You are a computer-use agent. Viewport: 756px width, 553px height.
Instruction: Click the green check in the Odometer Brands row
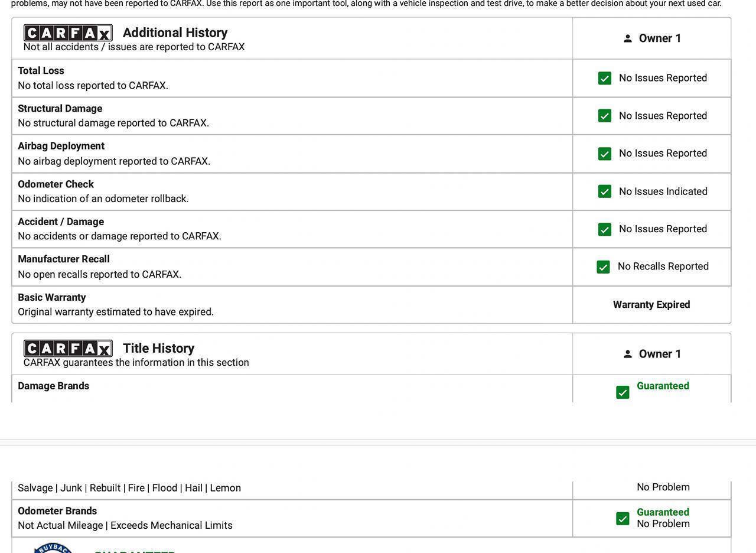point(623,518)
